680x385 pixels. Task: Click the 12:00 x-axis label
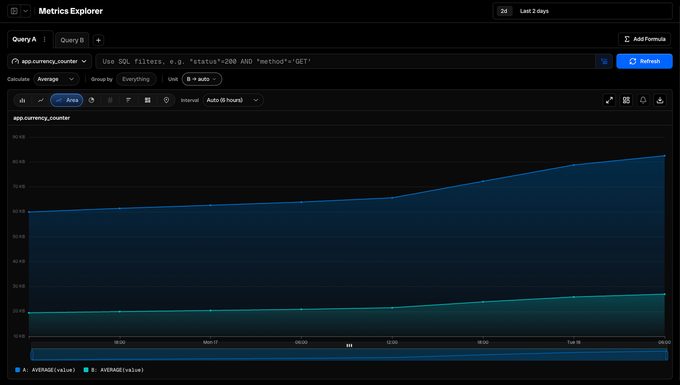pos(392,342)
